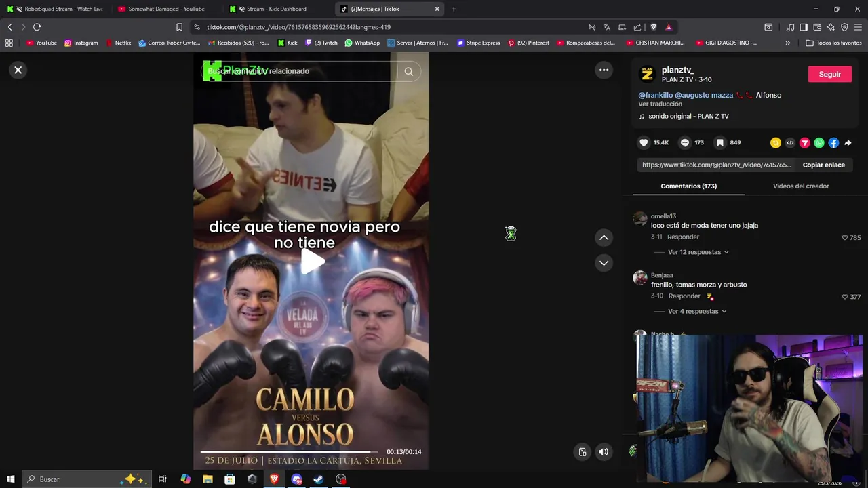This screenshot has width=868, height=488.
Task: Open the Leo AI sparkle icon
Action: click(x=831, y=27)
